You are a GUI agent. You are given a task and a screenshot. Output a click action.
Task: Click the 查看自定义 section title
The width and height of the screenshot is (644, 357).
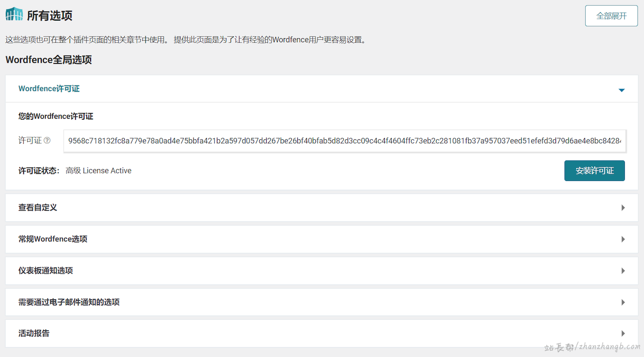tap(38, 208)
